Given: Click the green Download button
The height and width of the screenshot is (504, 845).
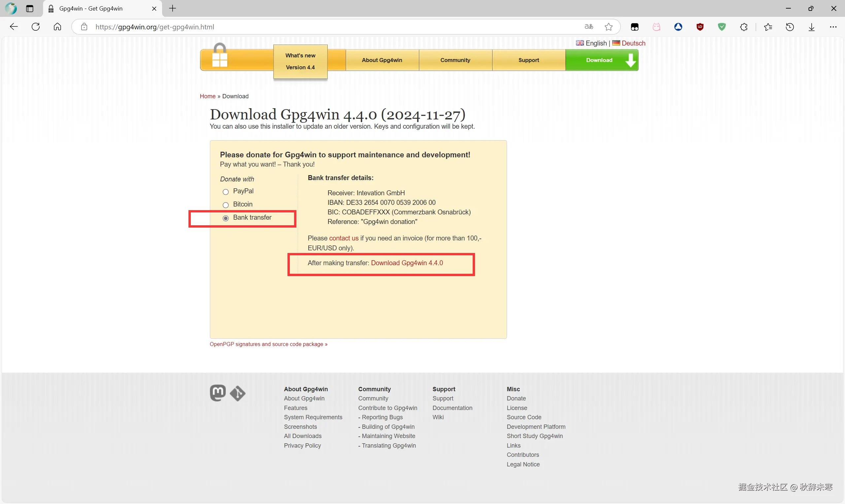Looking at the screenshot, I should [x=601, y=60].
